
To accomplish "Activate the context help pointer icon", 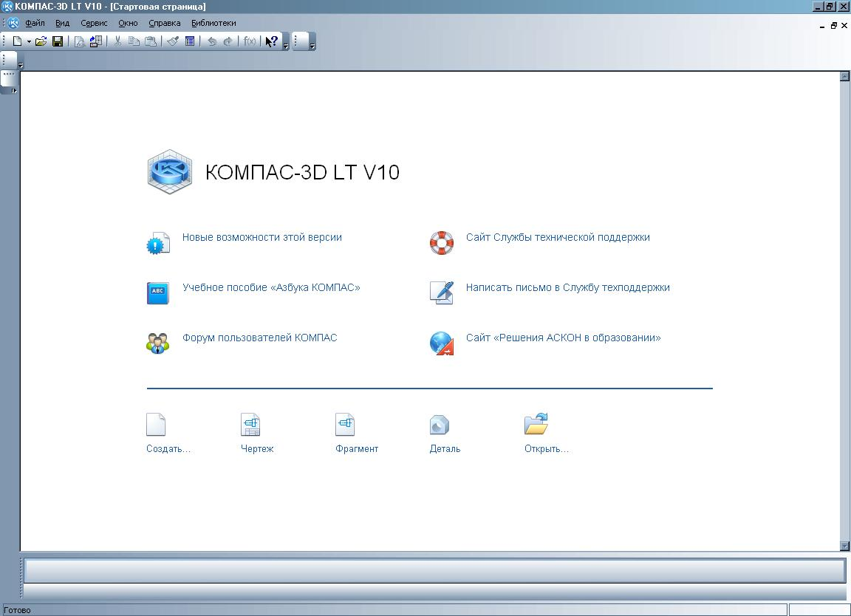I will (271, 41).
